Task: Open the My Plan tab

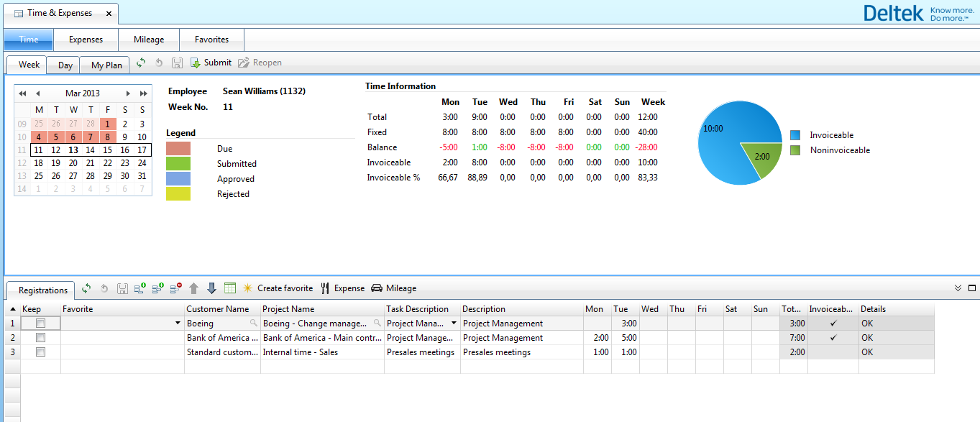Action: click(106, 65)
